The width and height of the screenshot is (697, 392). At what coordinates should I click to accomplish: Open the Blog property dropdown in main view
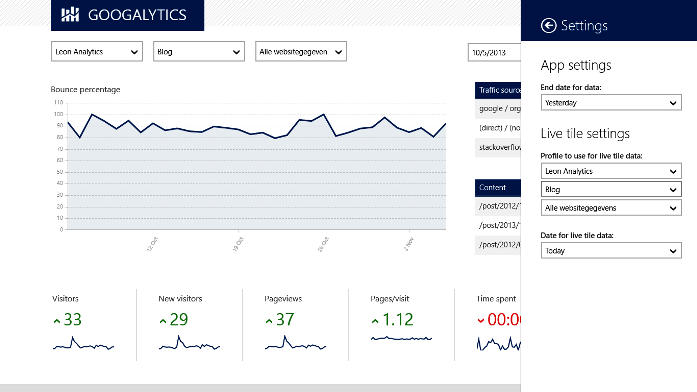199,52
